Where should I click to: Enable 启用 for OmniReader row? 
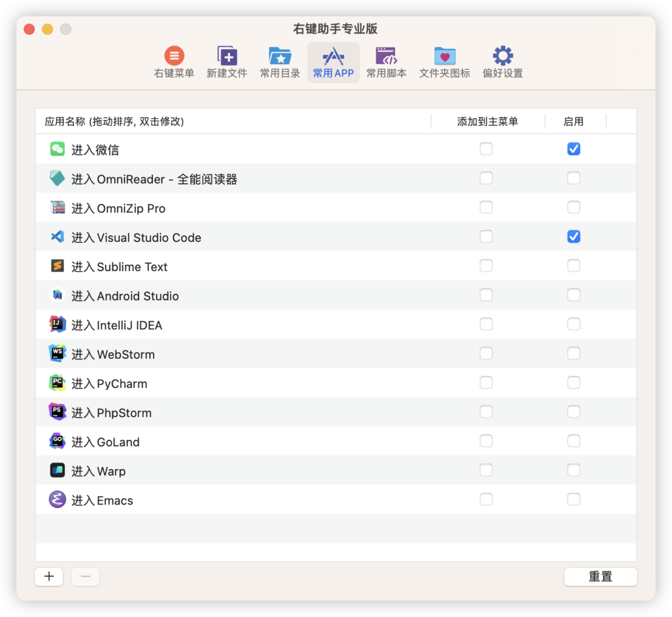coord(573,178)
